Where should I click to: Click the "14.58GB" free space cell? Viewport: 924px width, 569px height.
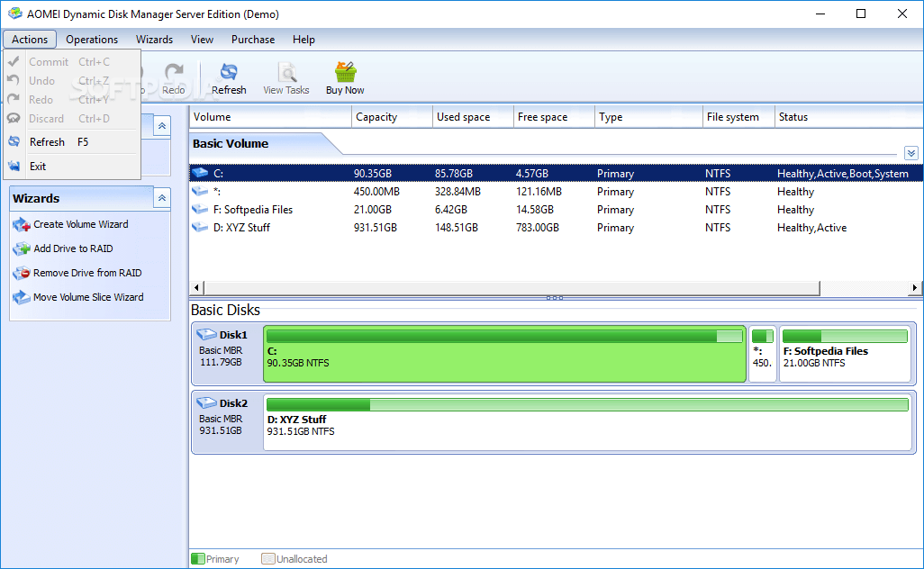coord(534,210)
